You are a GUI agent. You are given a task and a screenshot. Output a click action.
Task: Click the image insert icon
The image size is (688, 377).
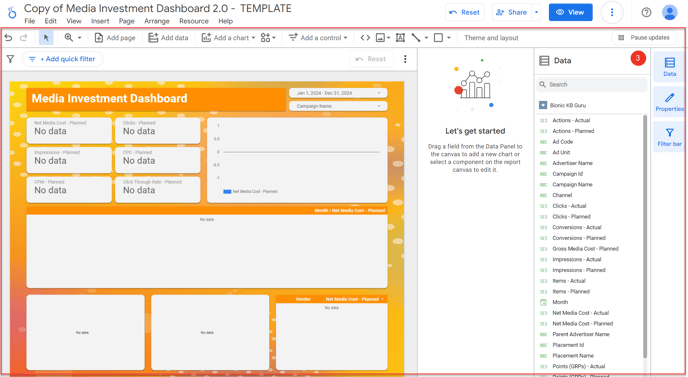(x=380, y=38)
